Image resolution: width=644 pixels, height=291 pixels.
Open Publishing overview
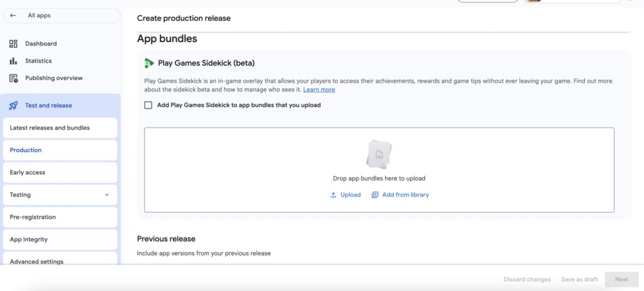pyautogui.click(x=54, y=78)
